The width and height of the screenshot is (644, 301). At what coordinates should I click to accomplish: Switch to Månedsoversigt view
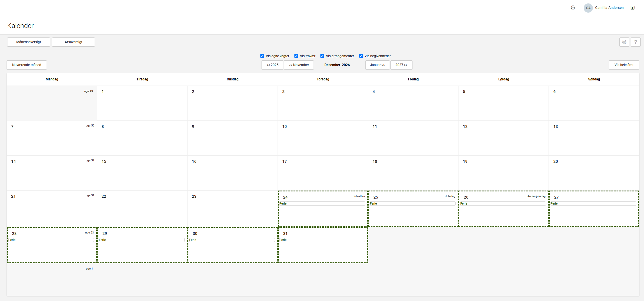(29, 42)
